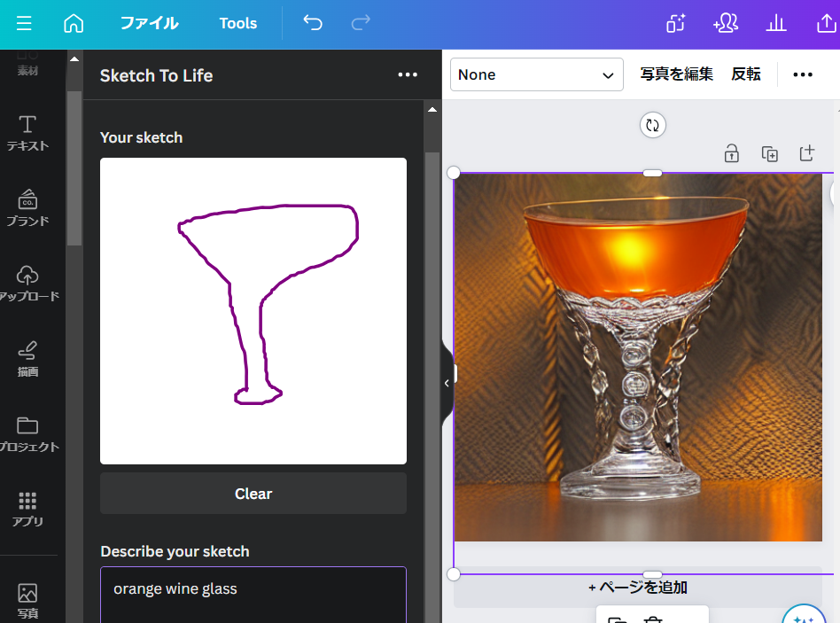The width and height of the screenshot is (840, 623).
Task: Open the ブランド brand sidebar tab
Action: click(x=27, y=208)
